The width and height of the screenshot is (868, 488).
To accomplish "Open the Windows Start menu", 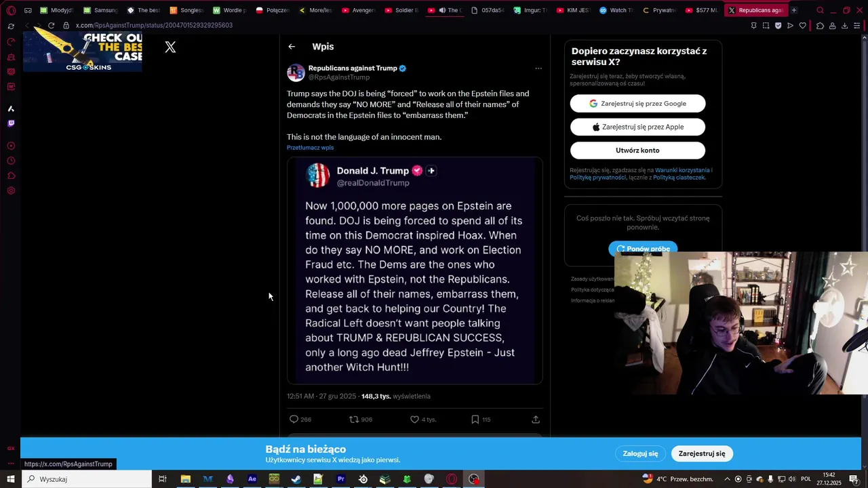I will point(11,479).
